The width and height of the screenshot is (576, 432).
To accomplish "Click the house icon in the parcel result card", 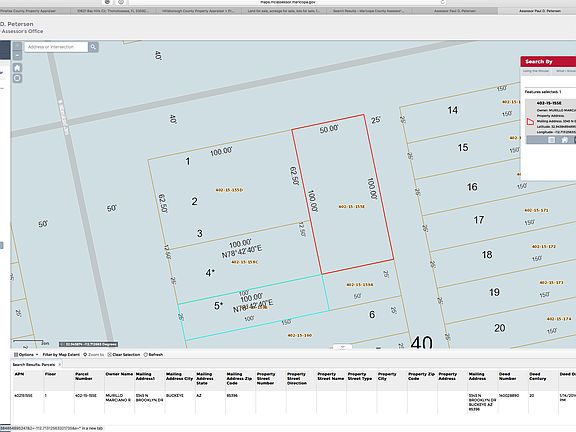I will coord(565,140).
